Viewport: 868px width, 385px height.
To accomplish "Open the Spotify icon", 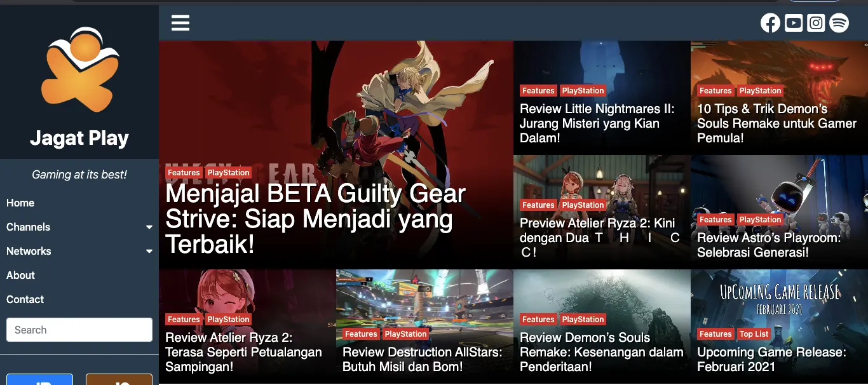I will (839, 24).
